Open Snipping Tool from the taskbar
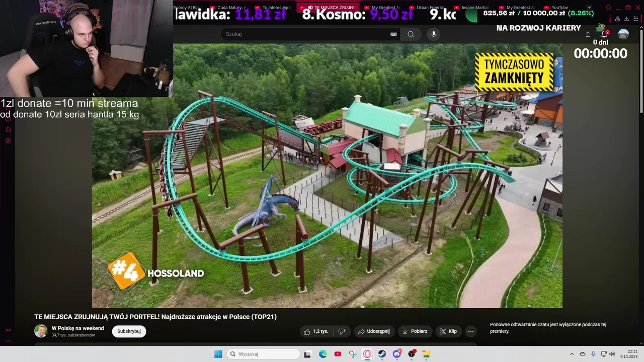The height and width of the screenshot is (362, 644). click(x=353, y=354)
